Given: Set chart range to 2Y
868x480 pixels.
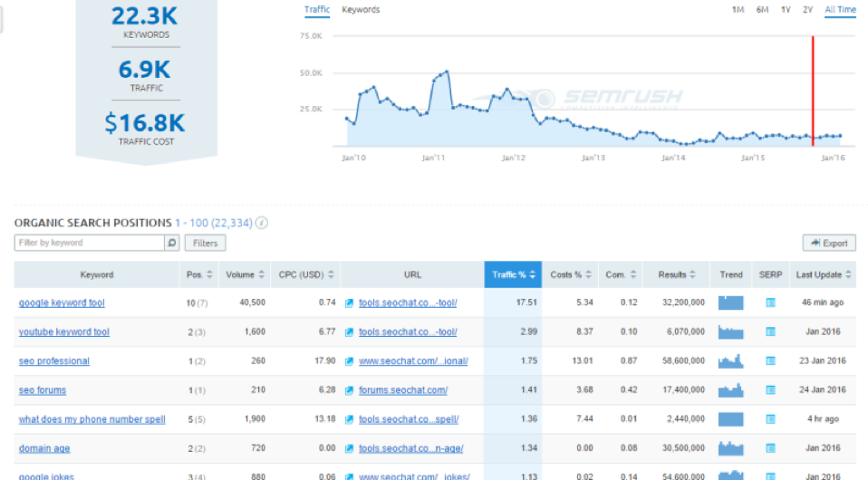Looking at the screenshot, I should pos(807,10).
